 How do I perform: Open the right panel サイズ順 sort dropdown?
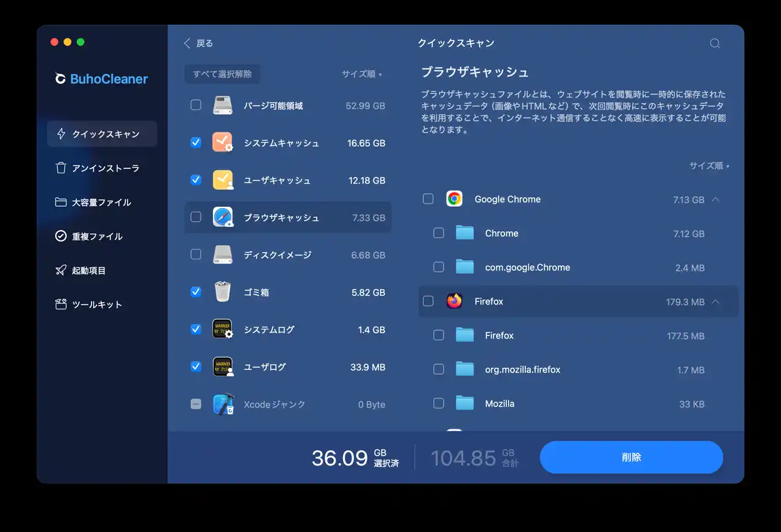709,166
